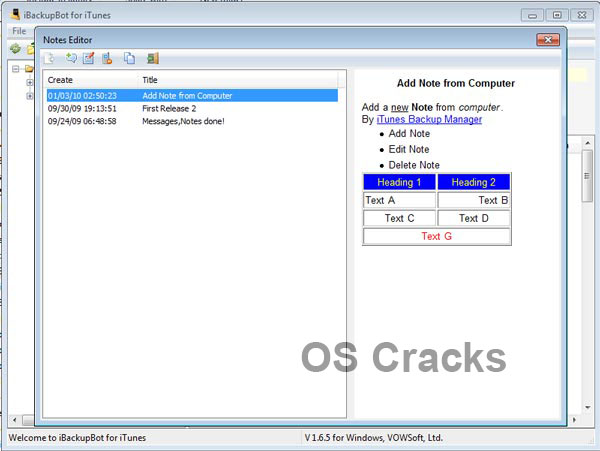Expand the second plus node in tree

29,96
